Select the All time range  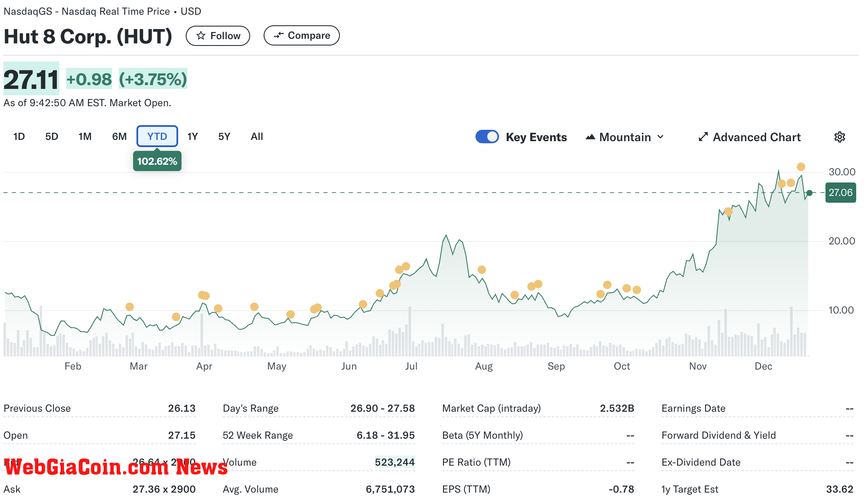(x=257, y=137)
